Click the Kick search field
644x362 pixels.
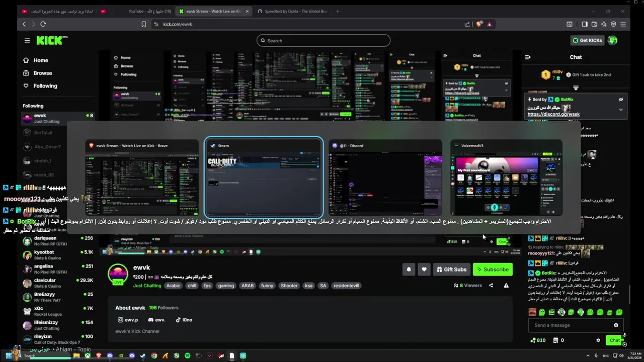(x=324, y=41)
